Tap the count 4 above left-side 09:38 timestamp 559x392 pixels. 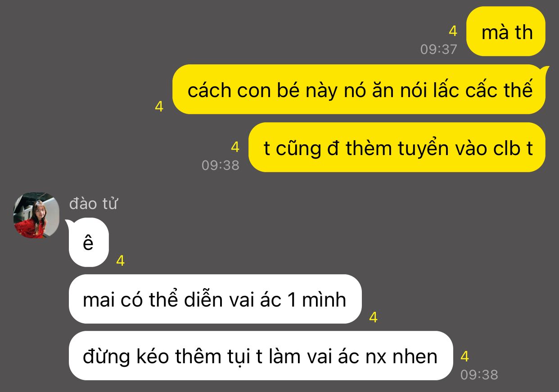click(x=235, y=147)
